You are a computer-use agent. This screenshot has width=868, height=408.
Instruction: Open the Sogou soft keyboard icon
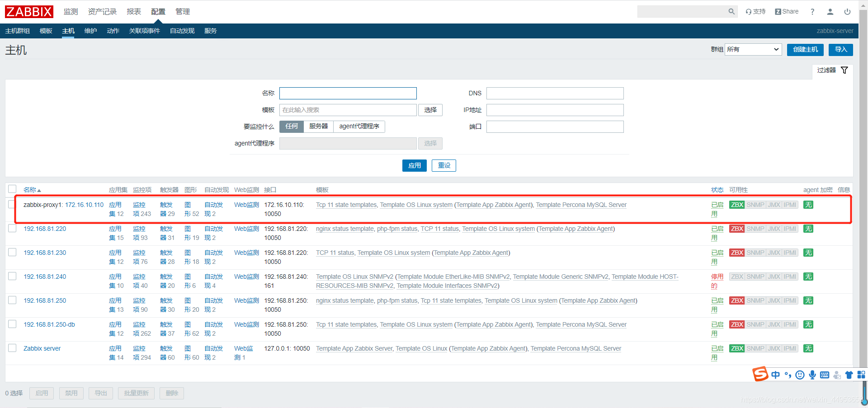825,375
